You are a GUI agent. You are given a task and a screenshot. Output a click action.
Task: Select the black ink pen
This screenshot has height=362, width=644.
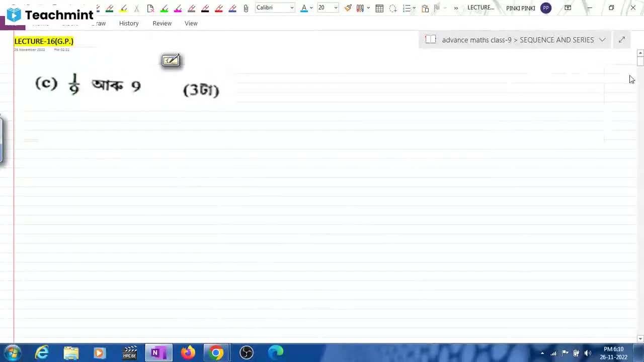[205, 8]
